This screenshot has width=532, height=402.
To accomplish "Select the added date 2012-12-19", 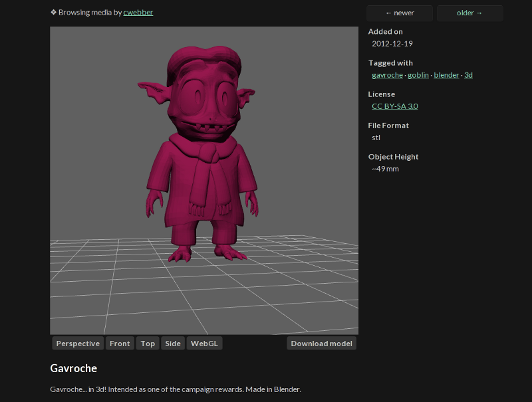I will tap(392, 44).
